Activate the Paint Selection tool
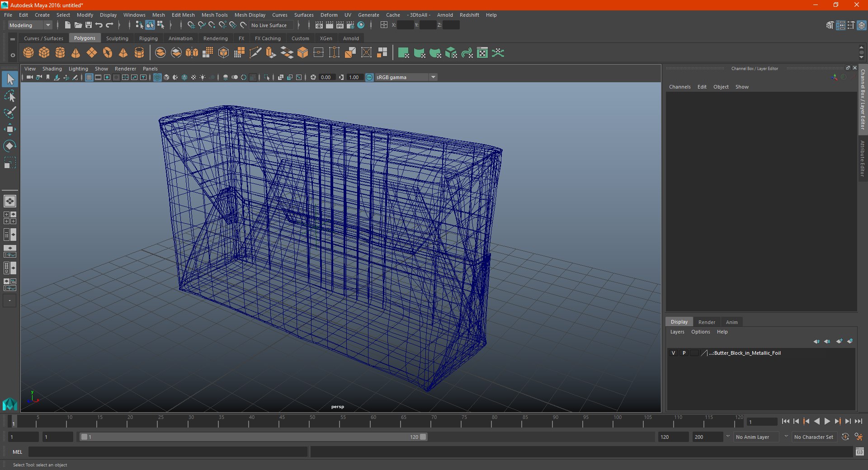This screenshot has height=470, width=868. pos(9,113)
